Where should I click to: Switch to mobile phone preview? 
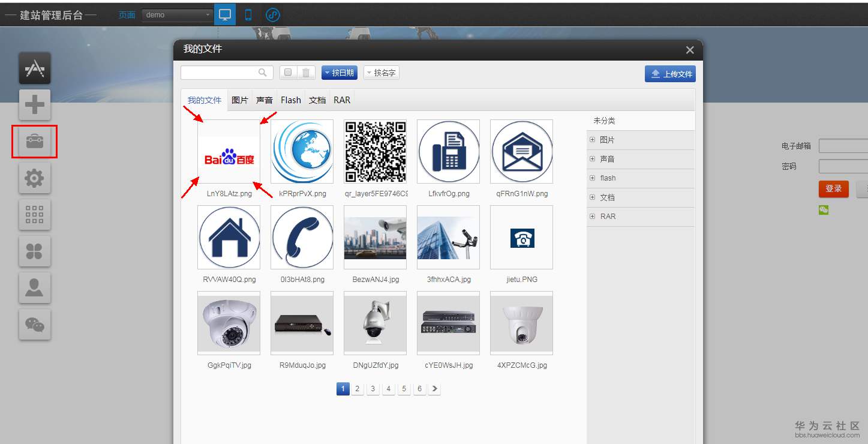click(248, 15)
